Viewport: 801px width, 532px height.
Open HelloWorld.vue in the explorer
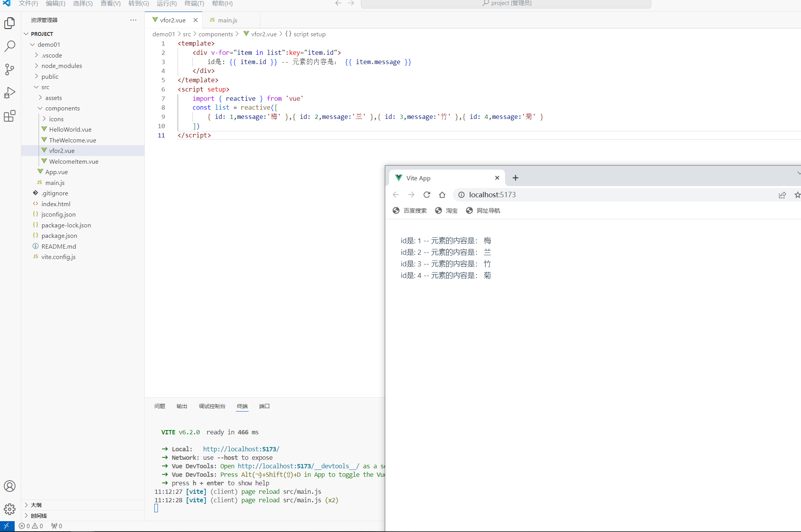(x=70, y=130)
